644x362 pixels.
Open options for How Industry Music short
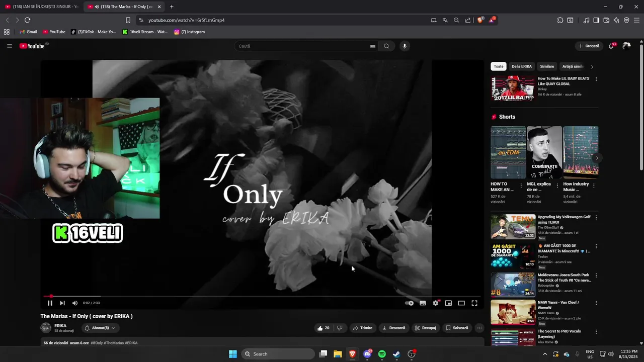tap(594, 186)
